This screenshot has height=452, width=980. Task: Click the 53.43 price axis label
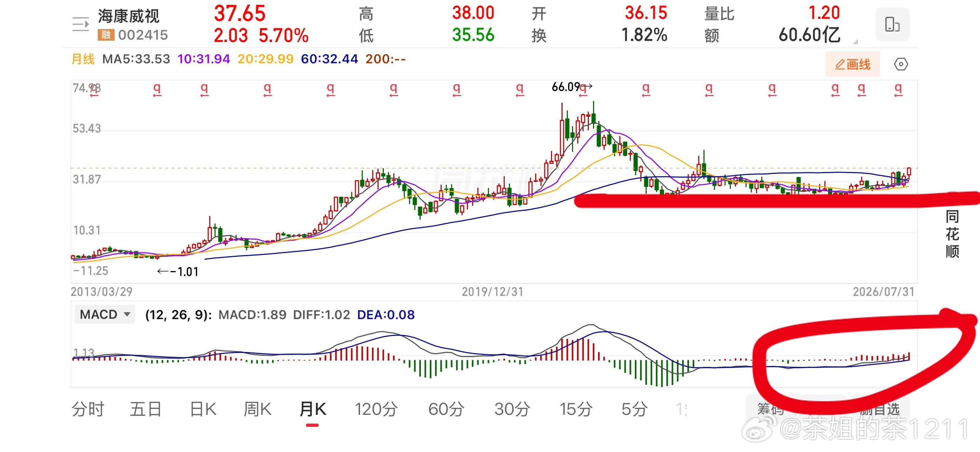coord(87,129)
